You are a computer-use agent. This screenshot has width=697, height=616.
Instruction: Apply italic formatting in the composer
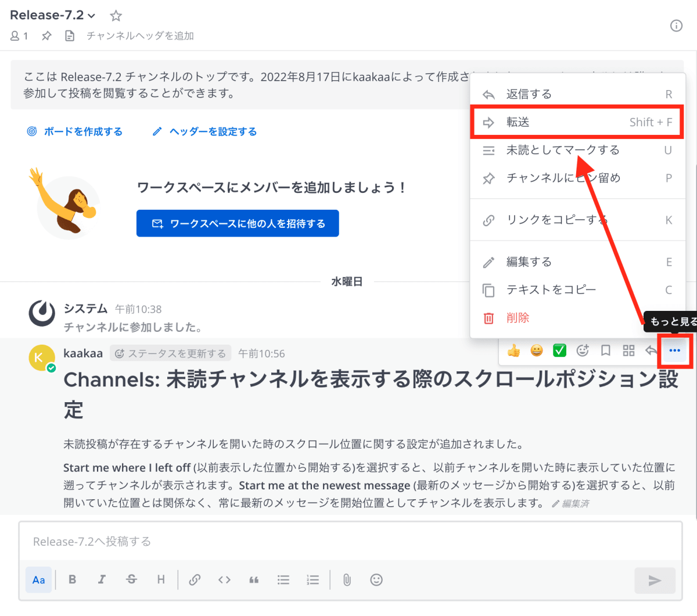tap(102, 579)
